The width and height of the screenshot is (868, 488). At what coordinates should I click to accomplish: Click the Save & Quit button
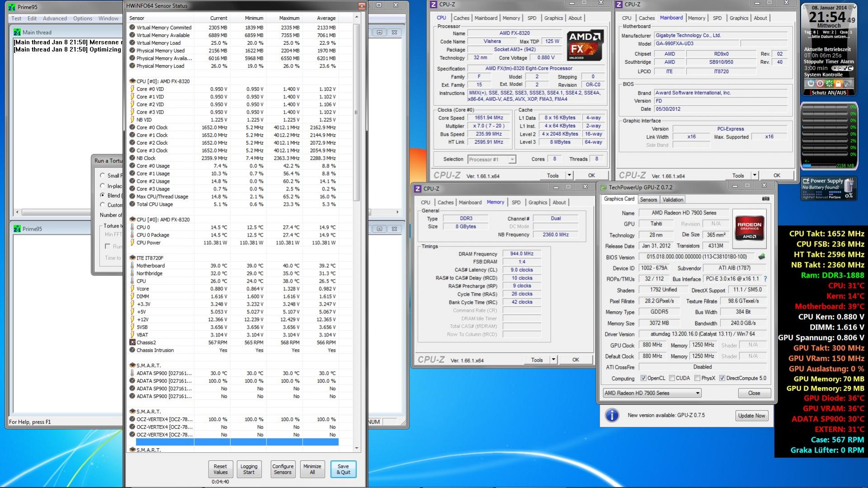point(343,469)
